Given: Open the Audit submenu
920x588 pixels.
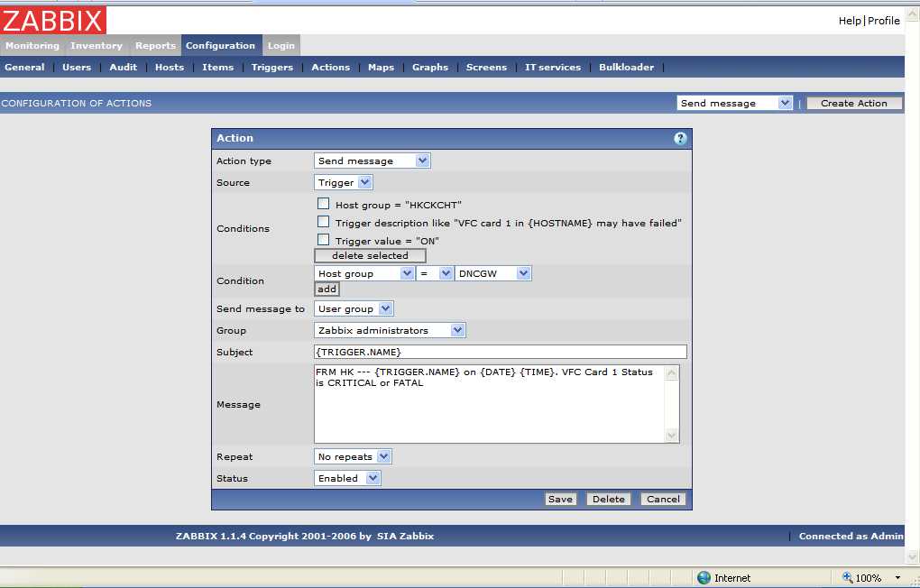Looking at the screenshot, I should coord(124,68).
